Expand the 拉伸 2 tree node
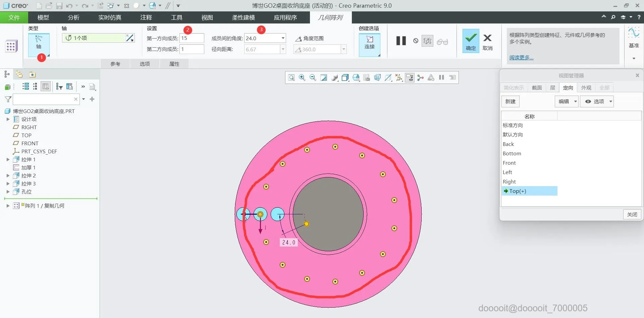Viewport: 644px width, 318px height. (x=8, y=175)
